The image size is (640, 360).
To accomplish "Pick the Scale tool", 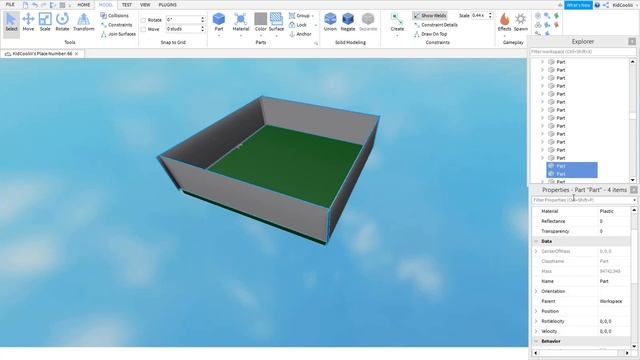I will click(45, 22).
